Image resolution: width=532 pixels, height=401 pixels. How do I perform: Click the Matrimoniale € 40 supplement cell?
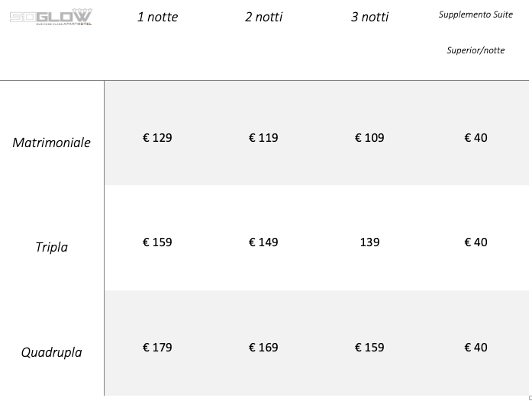pos(476,138)
